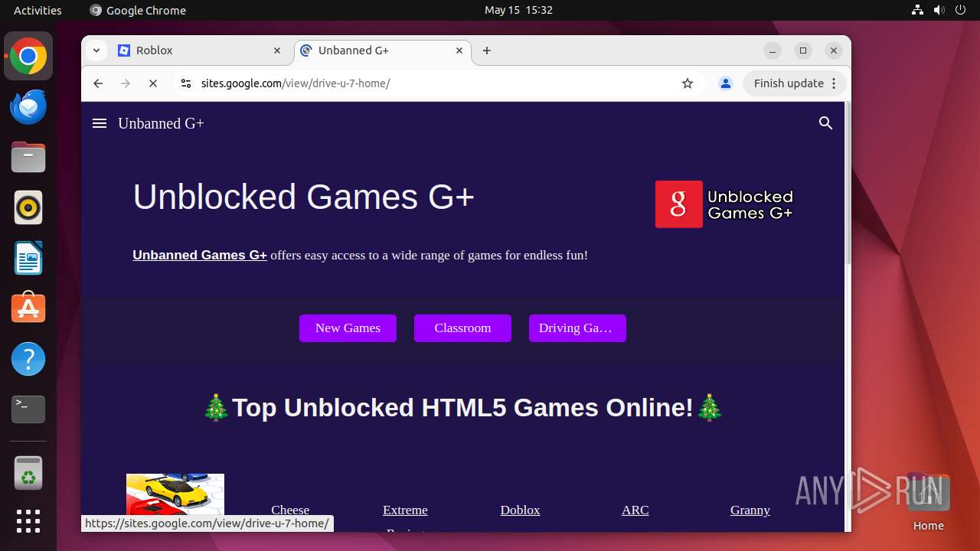Click the Unblocked Games G+ heading

click(304, 197)
